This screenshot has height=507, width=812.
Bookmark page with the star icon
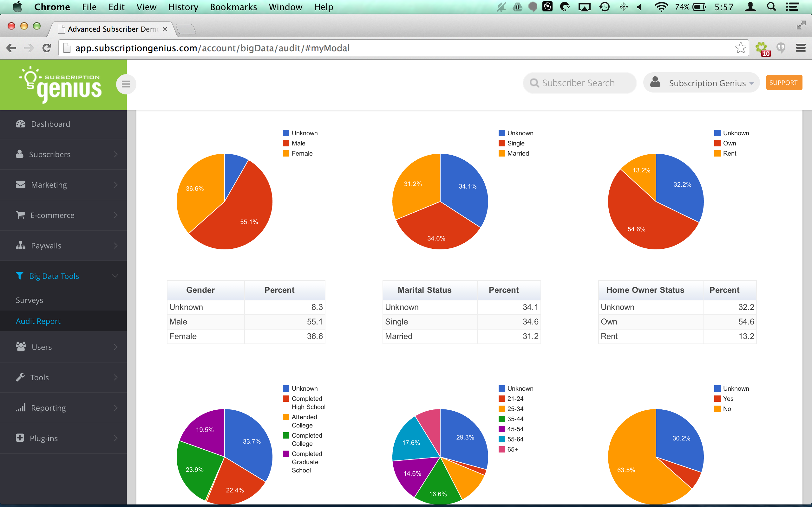click(x=740, y=48)
